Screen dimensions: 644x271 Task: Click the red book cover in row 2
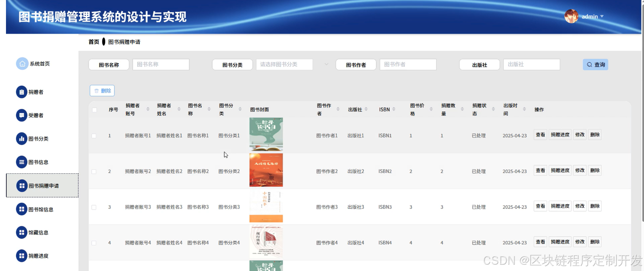tap(266, 170)
